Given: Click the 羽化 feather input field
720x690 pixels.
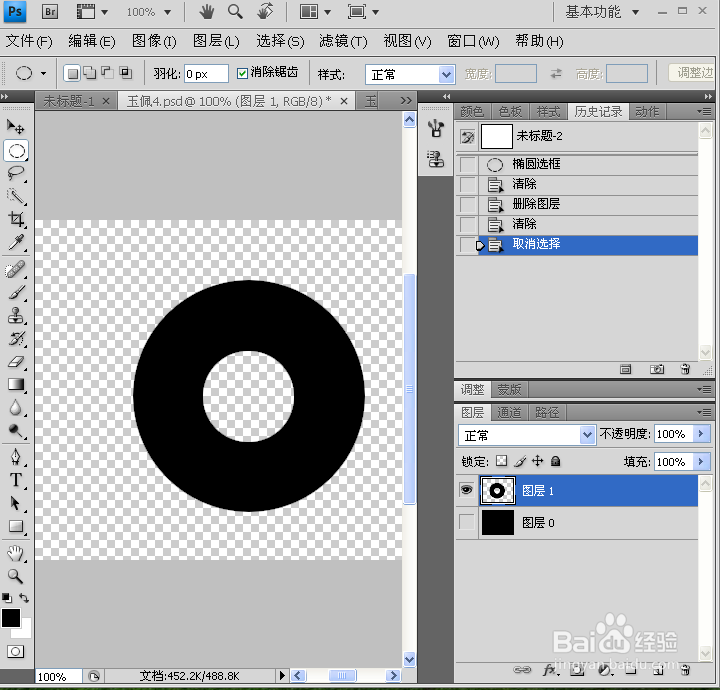Looking at the screenshot, I should pos(206,73).
